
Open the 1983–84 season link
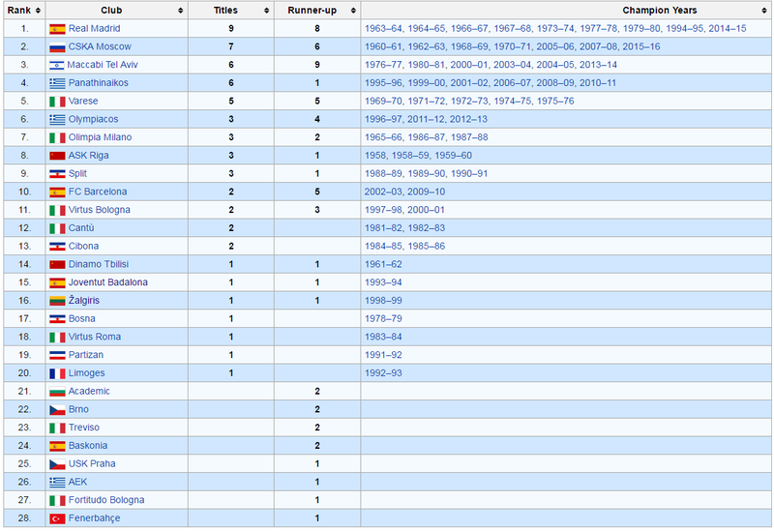tap(383, 337)
